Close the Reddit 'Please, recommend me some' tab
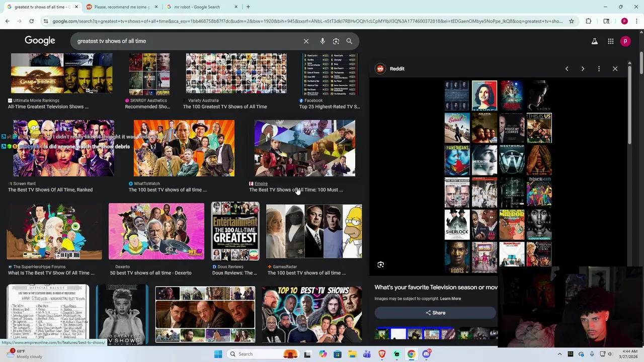 pos(156,7)
